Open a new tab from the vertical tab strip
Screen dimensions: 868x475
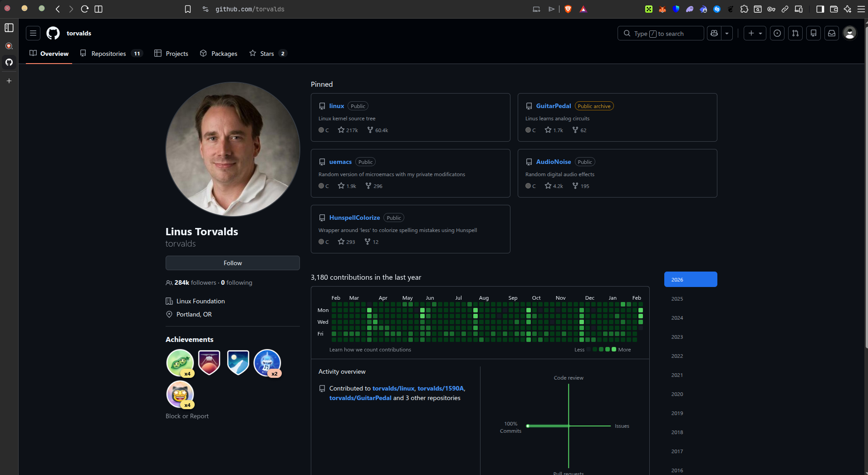(9, 81)
